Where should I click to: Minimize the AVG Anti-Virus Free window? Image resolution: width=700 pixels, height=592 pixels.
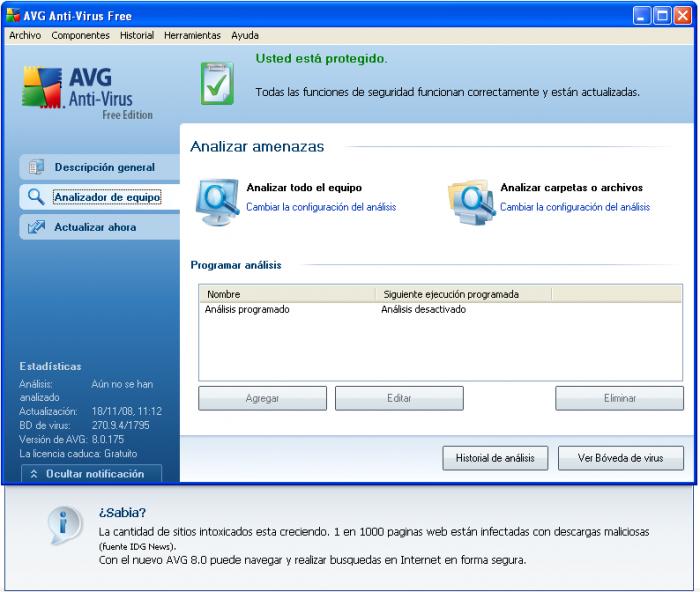click(642, 16)
